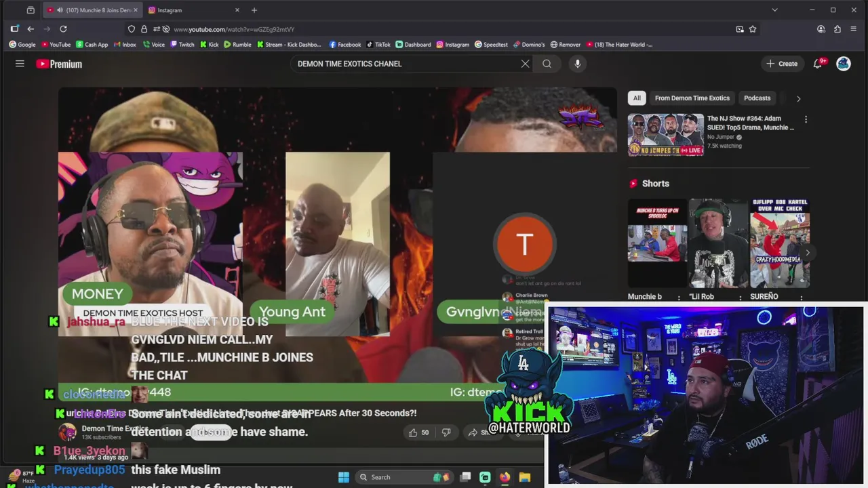Viewport: 868px width, 488px height.
Task: Open the Munchie b short thumbnail
Action: pyautogui.click(x=657, y=243)
